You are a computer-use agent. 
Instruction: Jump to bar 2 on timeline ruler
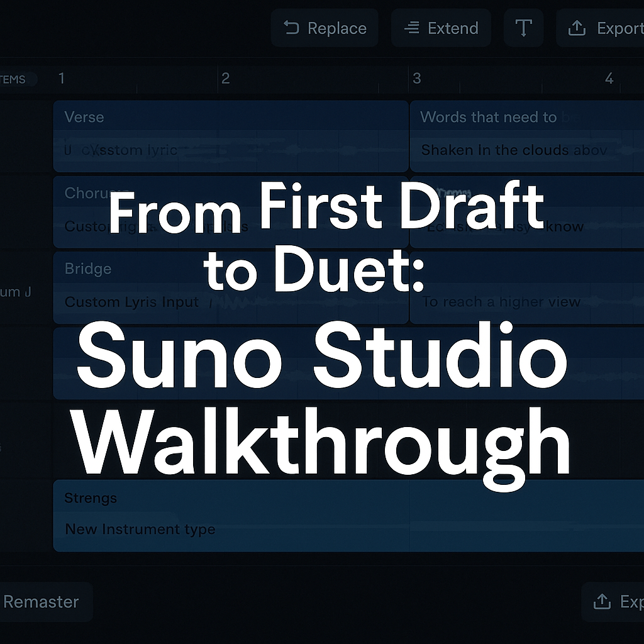pos(226,79)
